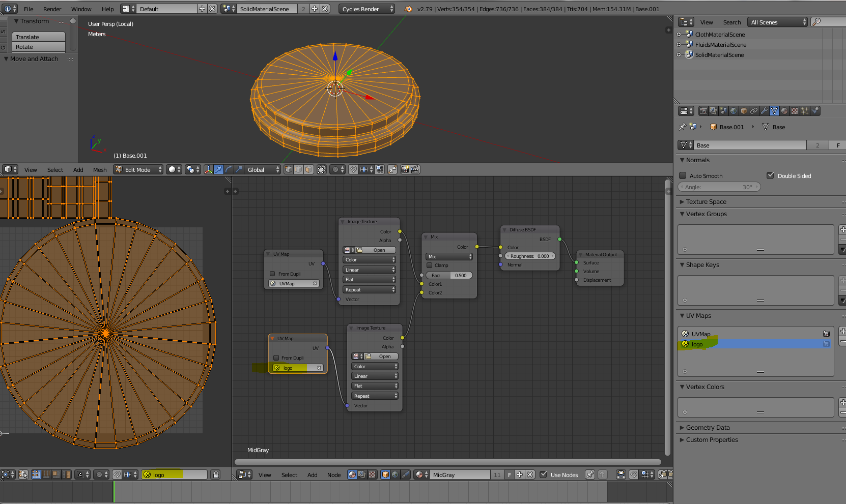The height and width of the screenshot is (504, 846).
Task: Toggle From Dupli on the UVMap UV Map node
Action: [x=273, y=274]
